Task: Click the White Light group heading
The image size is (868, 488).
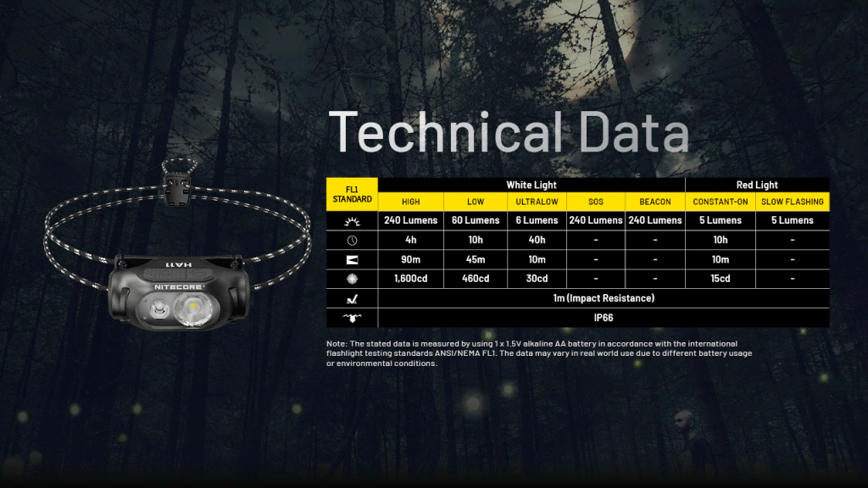Action: tap(531, 185)
